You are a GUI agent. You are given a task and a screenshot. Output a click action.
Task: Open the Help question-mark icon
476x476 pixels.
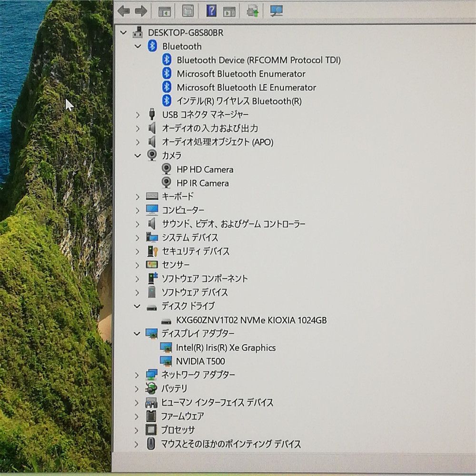[211, 10]
